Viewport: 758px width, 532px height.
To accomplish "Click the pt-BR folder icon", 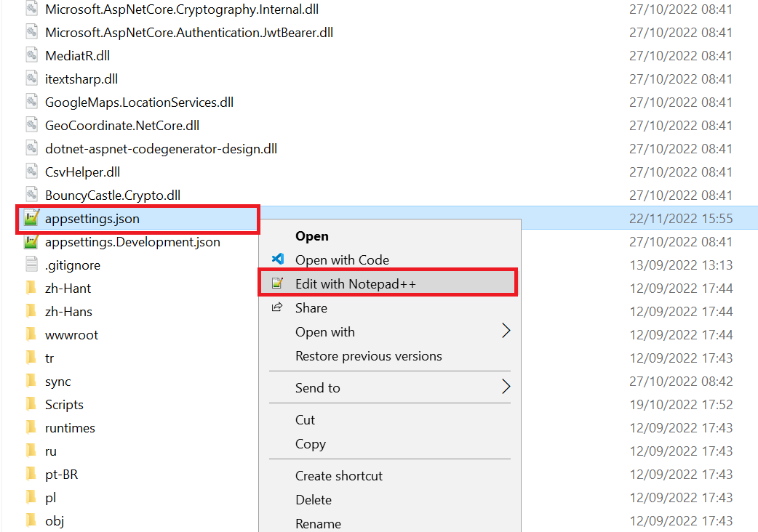I will (x=31, y=474).
